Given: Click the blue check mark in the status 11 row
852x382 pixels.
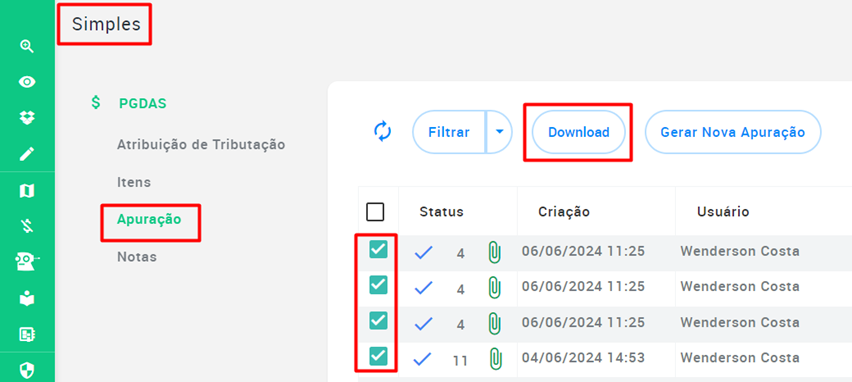Looking at the screenshot, I should tap(423, 360).
